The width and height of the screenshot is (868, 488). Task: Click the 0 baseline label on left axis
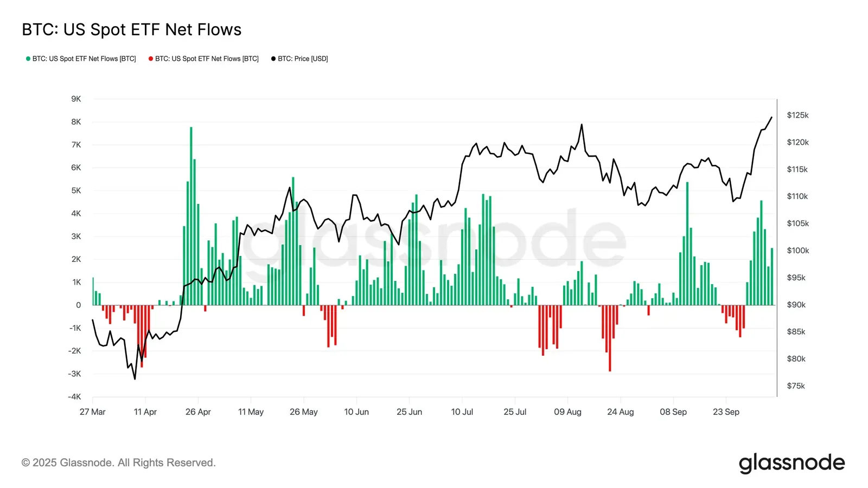pyautogui.click(x=78, y=305)
